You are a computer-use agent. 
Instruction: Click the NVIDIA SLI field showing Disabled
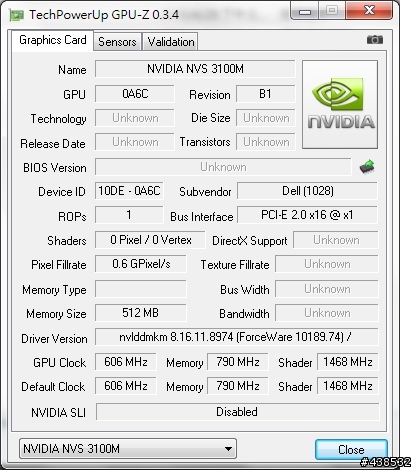click(238, 412)
